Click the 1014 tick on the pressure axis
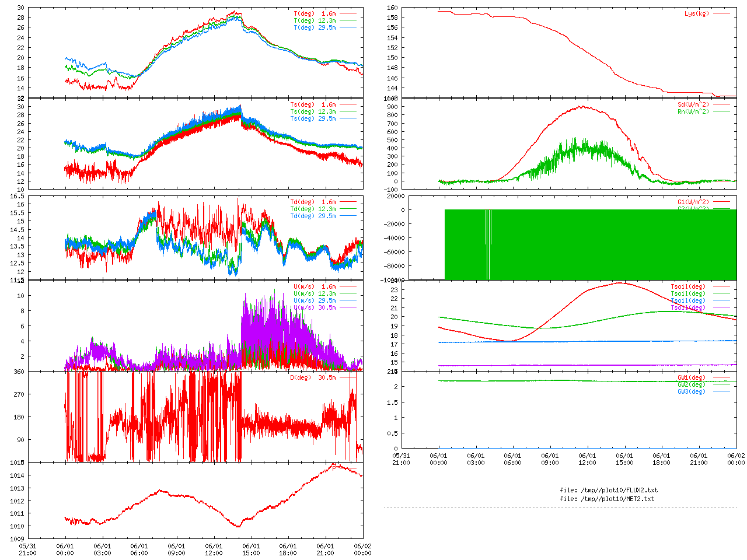The image size is (747, 560). (17, 475)
